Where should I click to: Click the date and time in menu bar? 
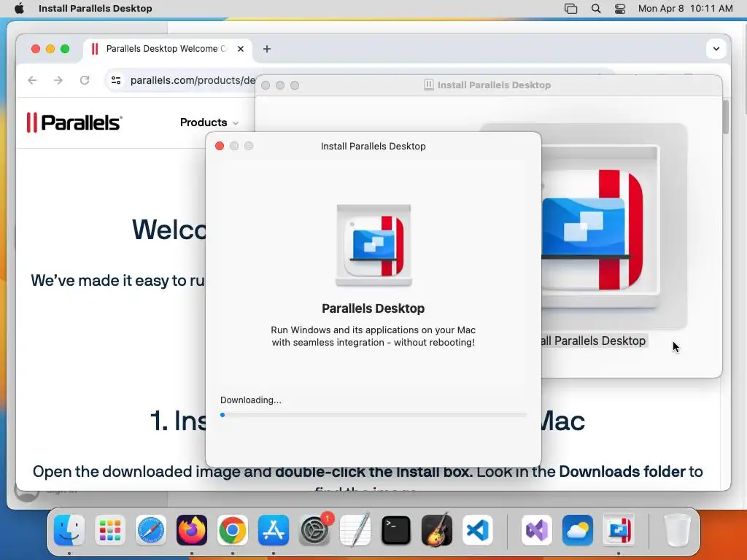[685, 8]
